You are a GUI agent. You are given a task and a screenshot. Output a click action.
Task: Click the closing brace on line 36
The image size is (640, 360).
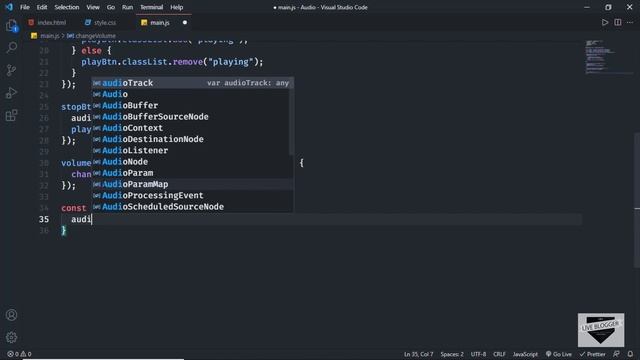click(64, 231)
